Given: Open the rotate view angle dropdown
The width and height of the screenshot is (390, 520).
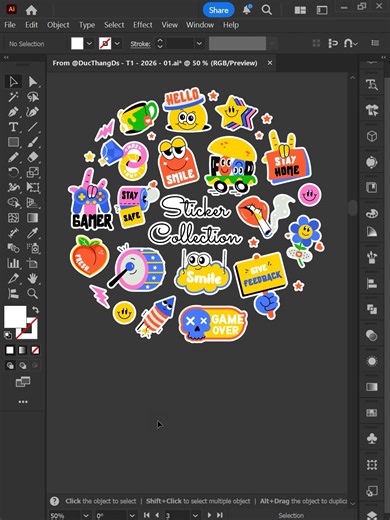Looking at the screenshot, I should [x=132, y=515].
